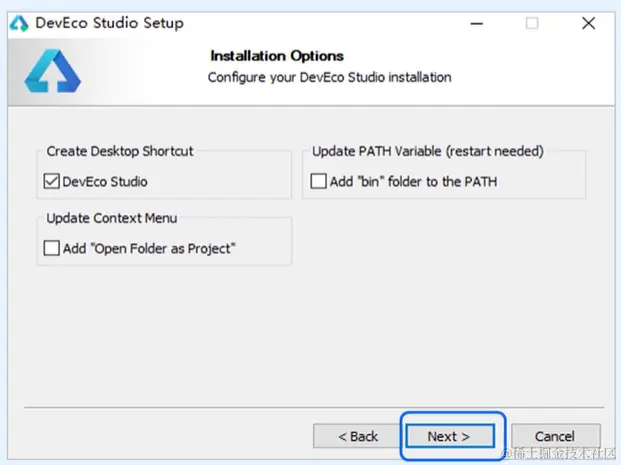Click the "DevEco Studio Setup" title bar text
621x465 pixels.
click(x=109, y=23)
